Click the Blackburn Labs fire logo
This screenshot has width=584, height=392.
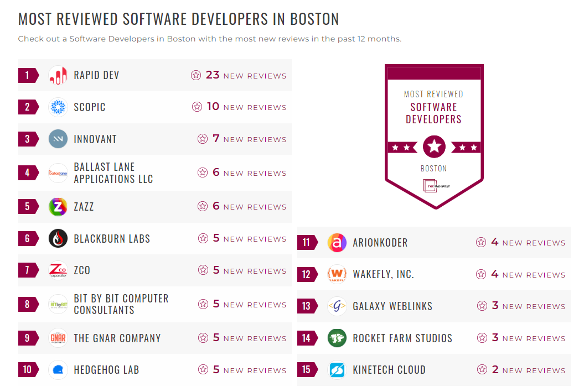click(58, 238)
